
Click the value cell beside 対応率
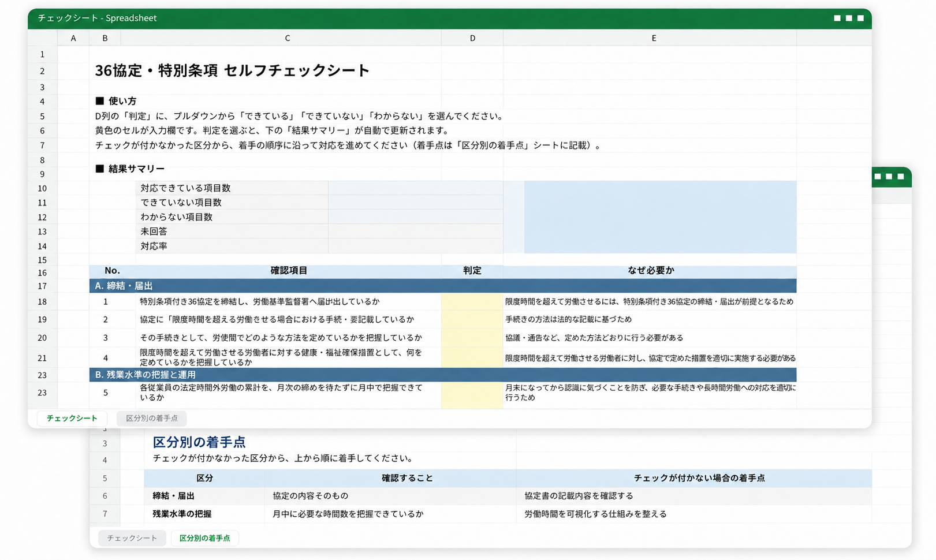coord(415,246)
